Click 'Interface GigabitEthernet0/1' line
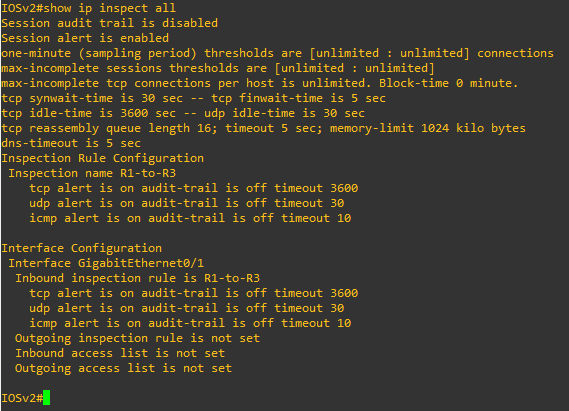This screenshot has height=411, width=569. (106, 263)
